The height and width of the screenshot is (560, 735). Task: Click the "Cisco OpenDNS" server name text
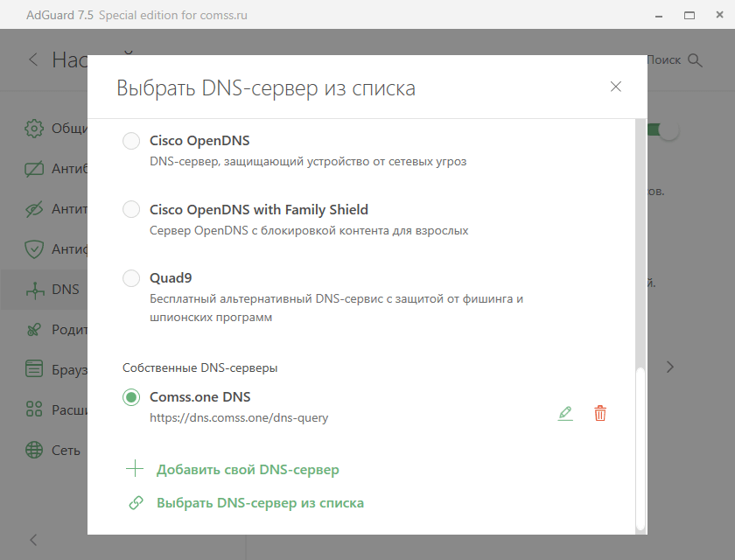(x=199, y=141)
